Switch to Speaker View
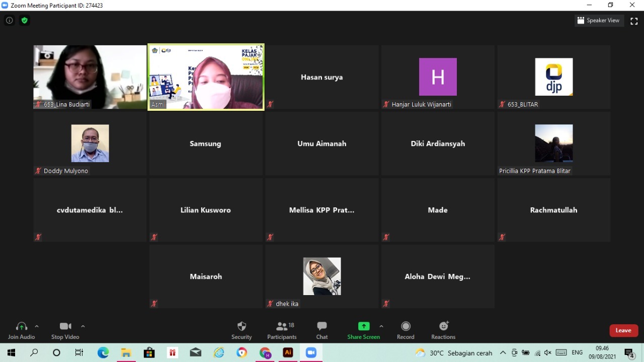Viewport: 644px width, 362px height. 599,21
